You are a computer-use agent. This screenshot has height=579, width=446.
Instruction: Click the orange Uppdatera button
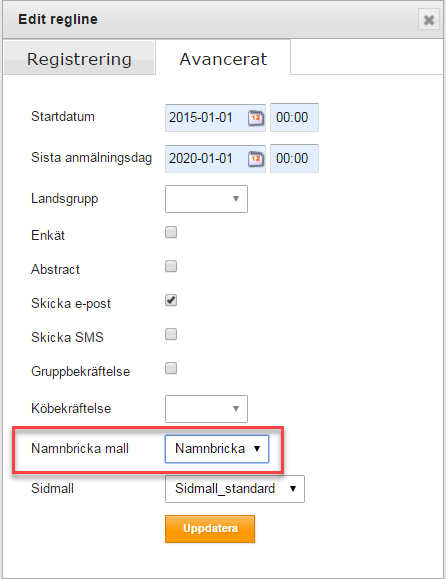210,529
